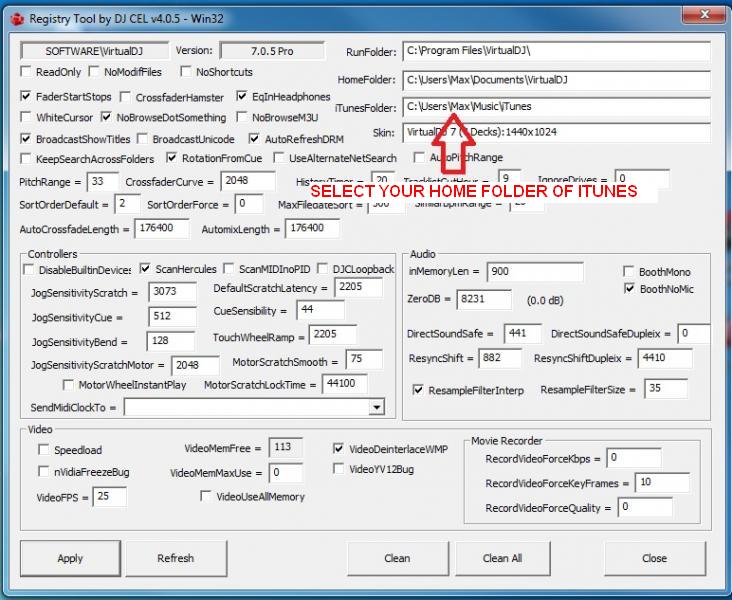Screen dimensions: 732x600
Task: Click the Apply button
Action: click(x=70, y=558)
